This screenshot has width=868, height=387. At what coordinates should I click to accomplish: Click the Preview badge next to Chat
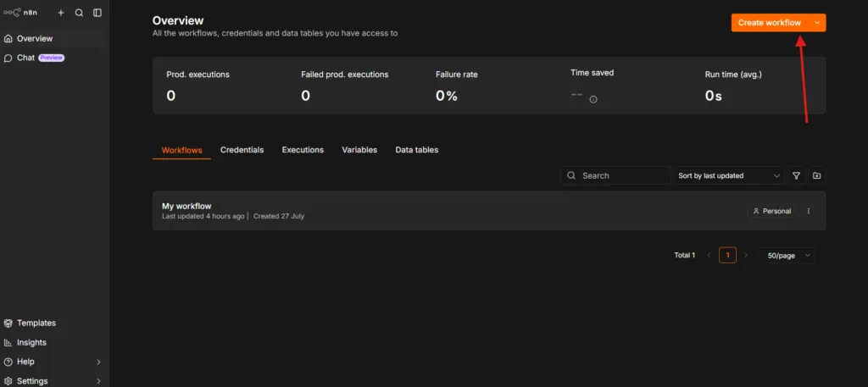pos(51,58)
